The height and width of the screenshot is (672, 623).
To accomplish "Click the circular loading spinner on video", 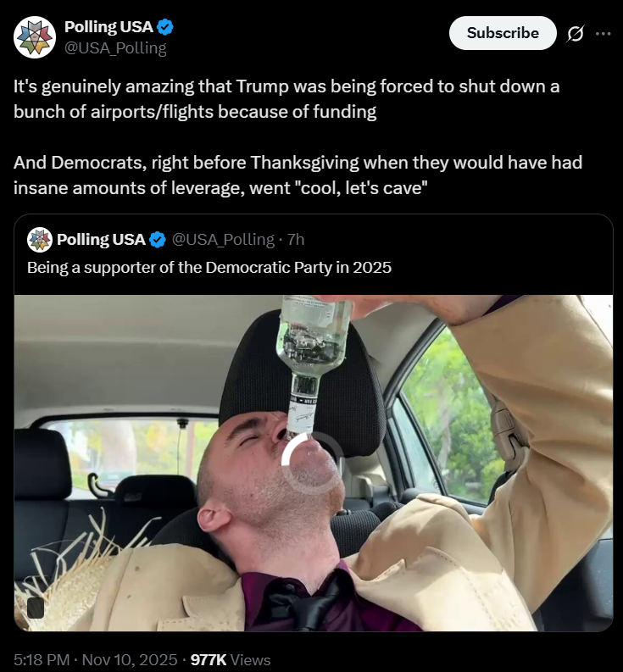I will [x=313, y=464].
